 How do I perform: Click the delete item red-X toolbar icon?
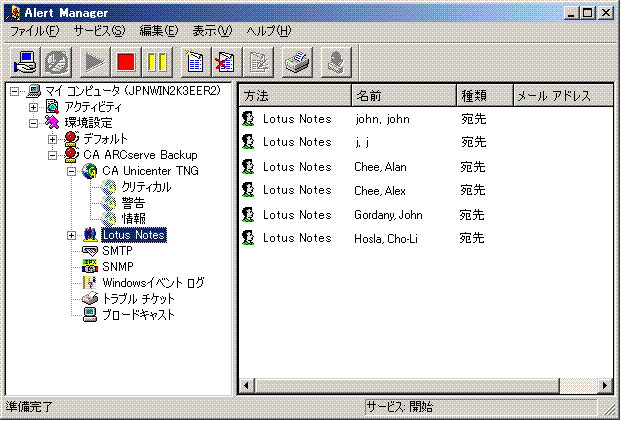pos(227,62)
